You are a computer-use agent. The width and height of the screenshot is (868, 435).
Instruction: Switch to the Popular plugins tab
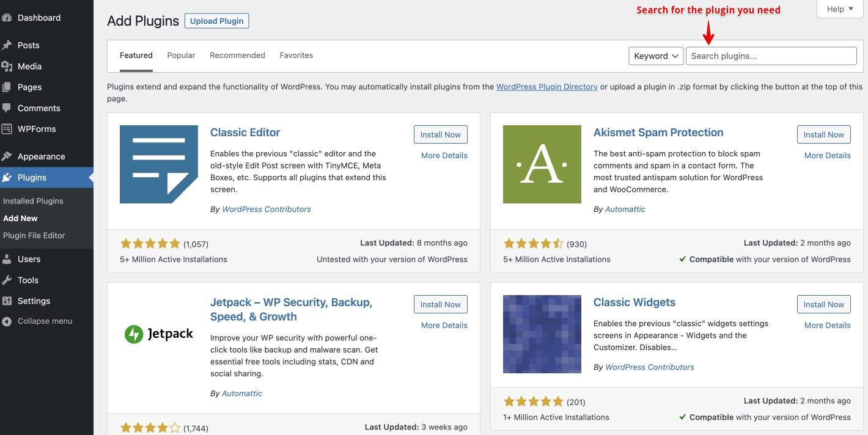(181, 55)
